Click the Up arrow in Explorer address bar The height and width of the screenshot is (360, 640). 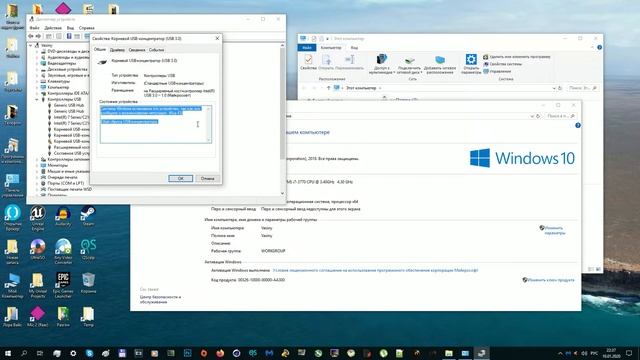point(328,88)
